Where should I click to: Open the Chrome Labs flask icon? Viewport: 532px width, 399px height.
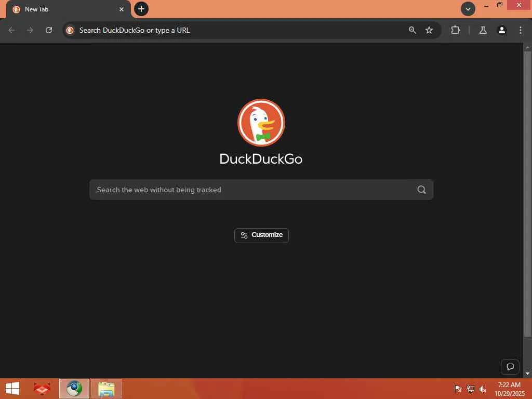[483, 30]
